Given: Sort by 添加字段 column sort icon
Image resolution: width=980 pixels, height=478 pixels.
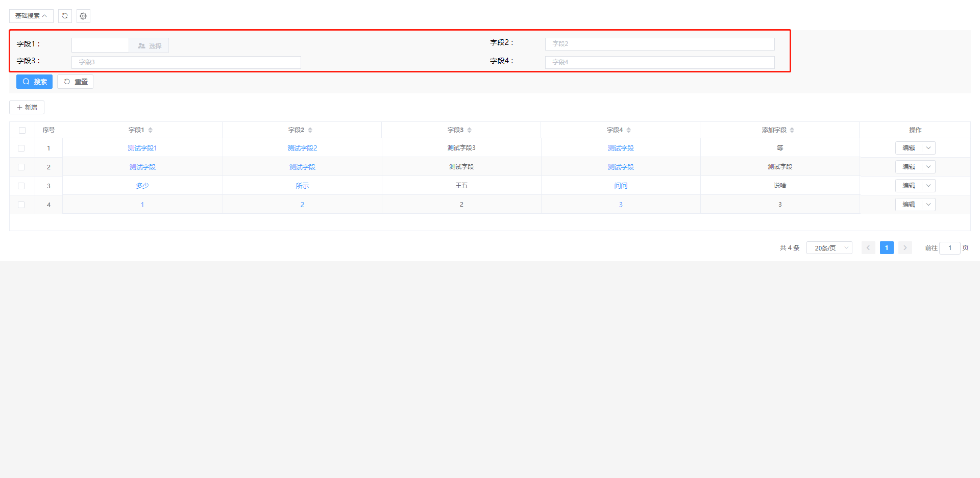Looking at the screenshot, I should [792, 130].
